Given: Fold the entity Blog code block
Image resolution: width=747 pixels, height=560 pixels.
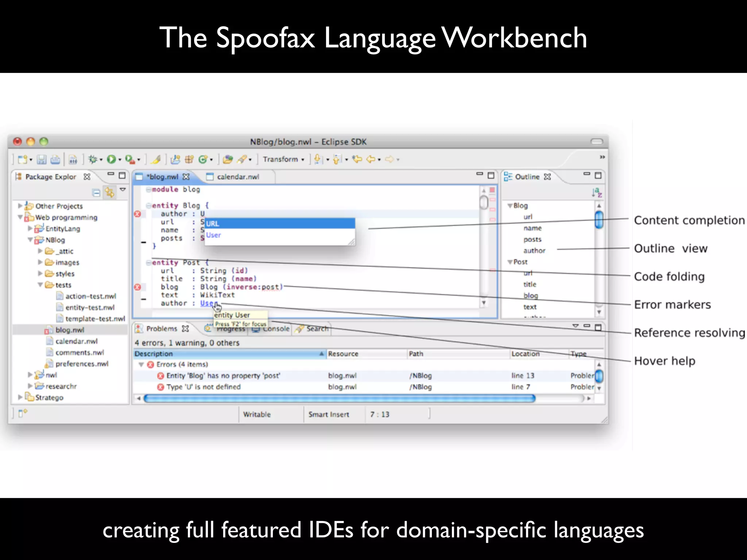Looking at the screenshot, I should pos(148,206).
